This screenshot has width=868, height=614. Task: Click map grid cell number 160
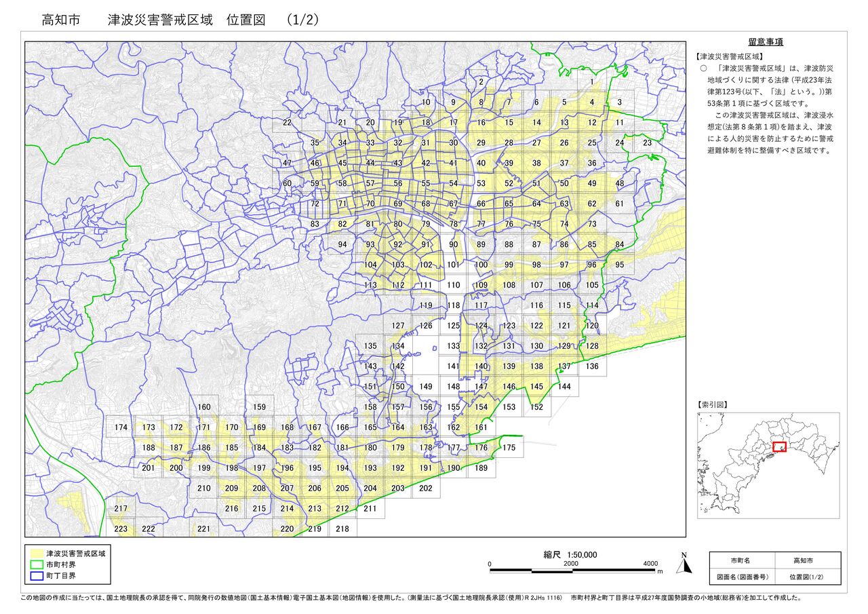click(x=204, y=407)
